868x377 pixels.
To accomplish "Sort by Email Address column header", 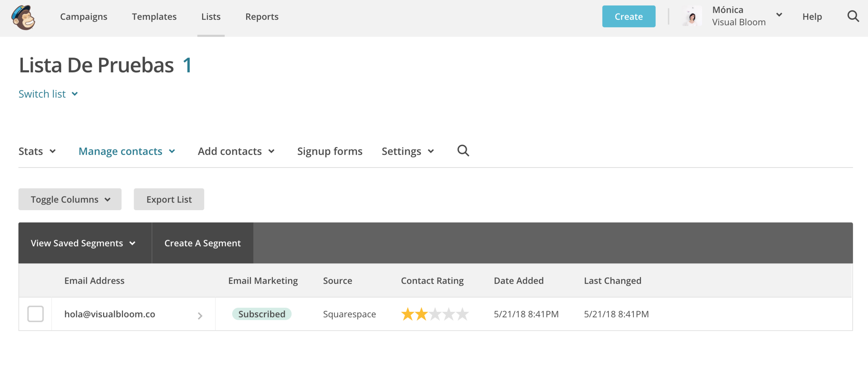I will tap(94, 281).
